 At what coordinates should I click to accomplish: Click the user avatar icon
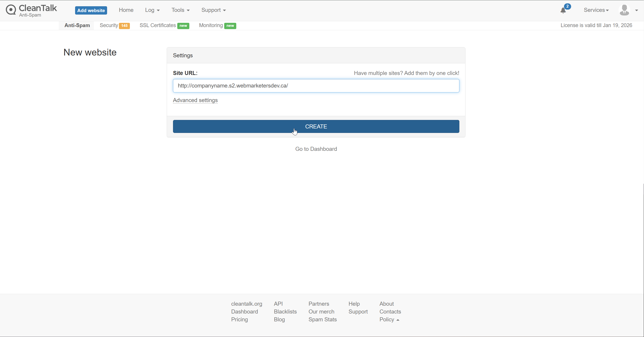(x=624, y=10)
